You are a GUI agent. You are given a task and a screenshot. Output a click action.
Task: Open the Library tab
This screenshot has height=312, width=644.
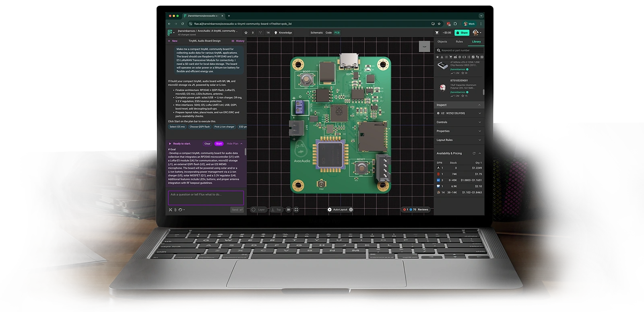point(476,41)
